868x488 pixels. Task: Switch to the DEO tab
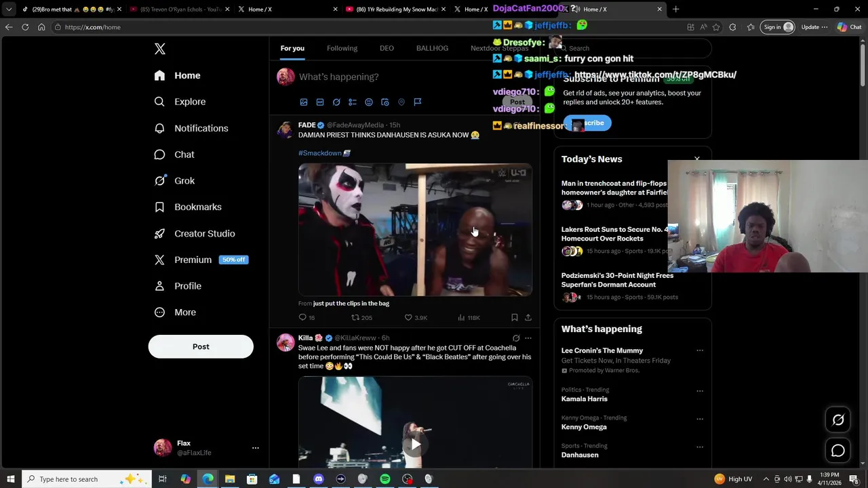387,48
